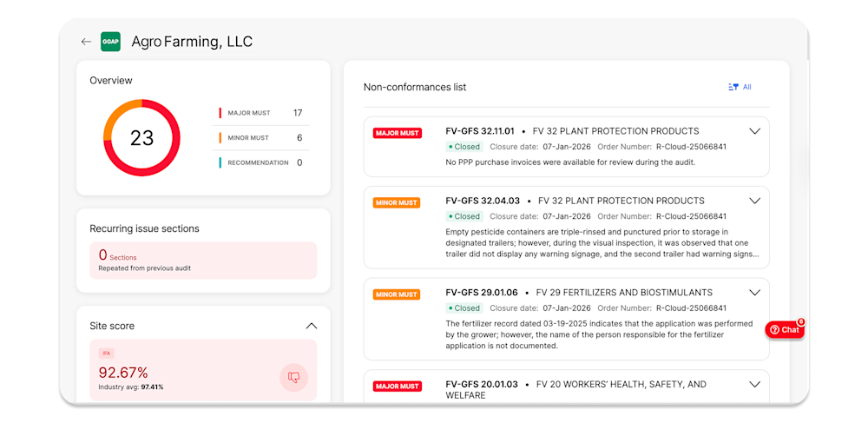
Task: Click the Non-conformances list heading
Action: [415, 87]
